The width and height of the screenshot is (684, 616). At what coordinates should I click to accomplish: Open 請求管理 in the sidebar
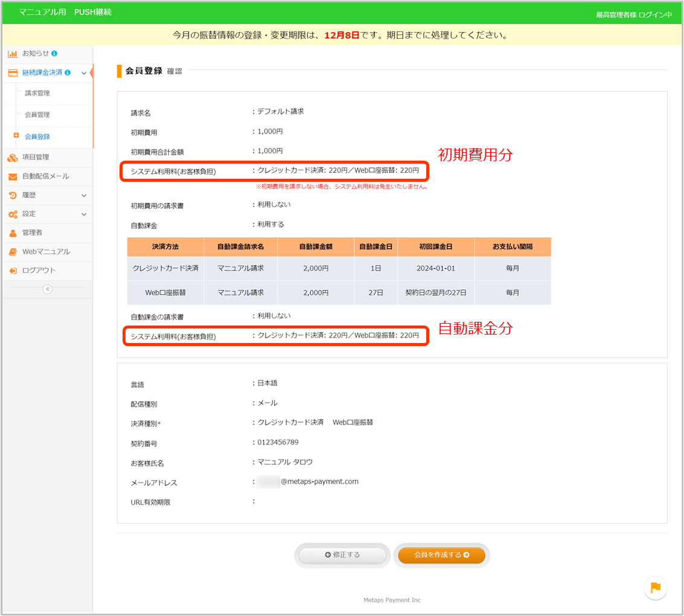coord(37,93)
